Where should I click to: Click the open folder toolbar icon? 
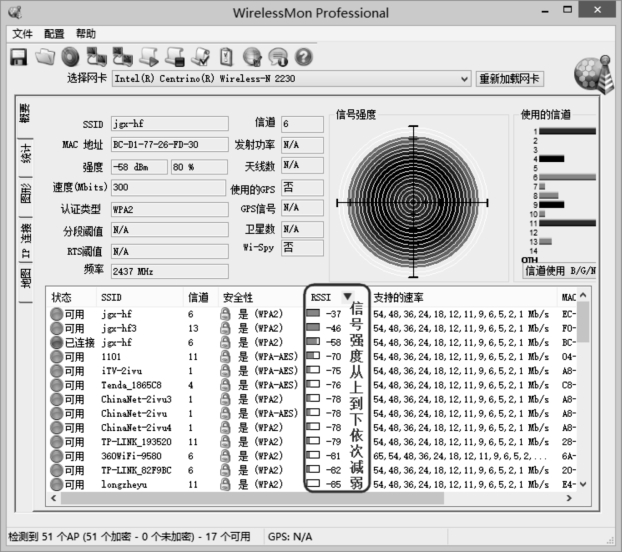point(44,56)
